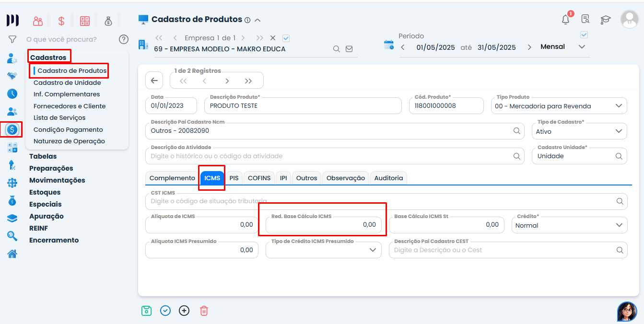Screen dimensions: 644x324
Task: Expand the Estoques menu section
Action: (x=45, y=192)
